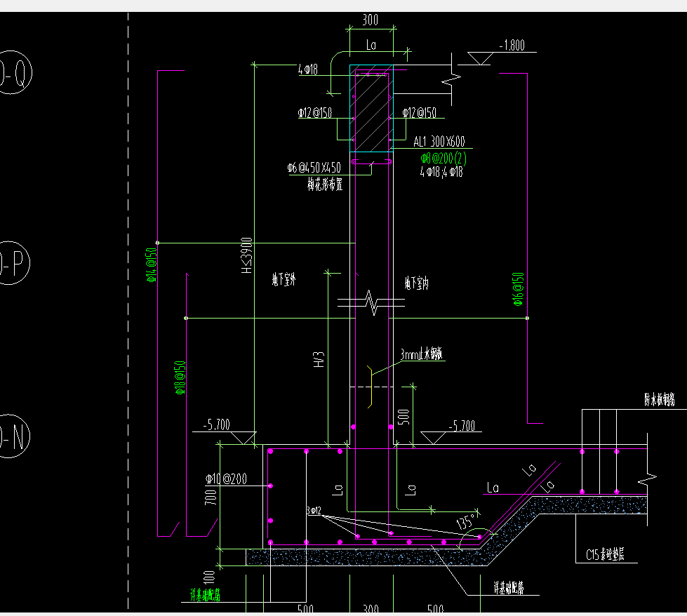The image size is (687, 616).
Task: Select the green Φ16@150 rebar label
Action: (x=518, y=289)
